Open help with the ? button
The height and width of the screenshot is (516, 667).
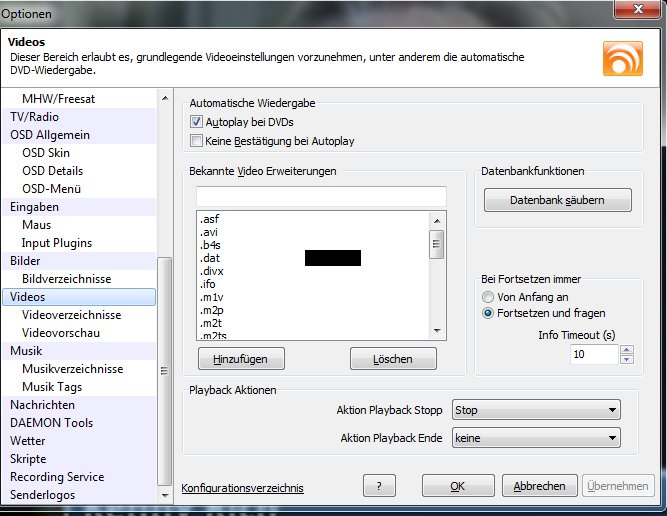[379, 486]
